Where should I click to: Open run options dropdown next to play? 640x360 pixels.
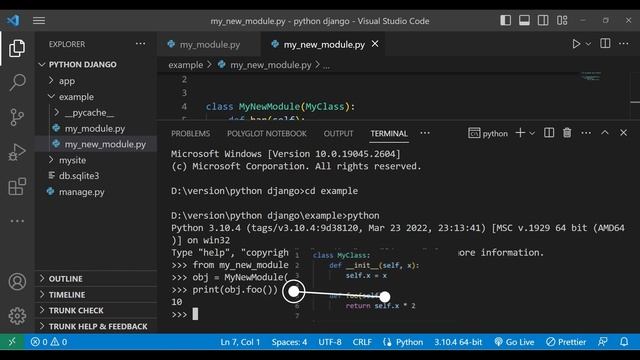pyautogui.click(x=588, y=44)
